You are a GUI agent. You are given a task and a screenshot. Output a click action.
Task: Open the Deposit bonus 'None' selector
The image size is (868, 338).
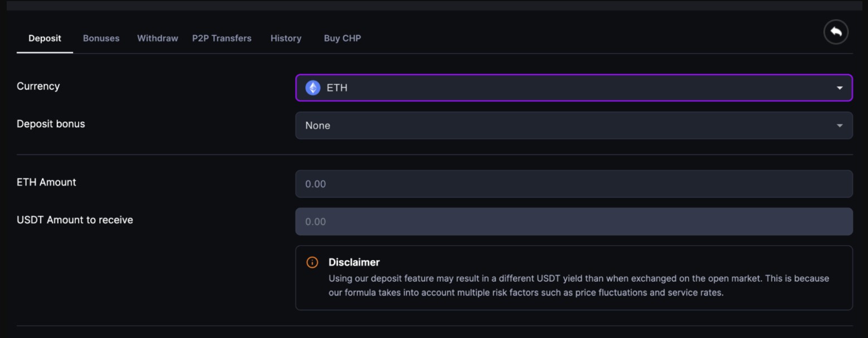coord(573,125)
